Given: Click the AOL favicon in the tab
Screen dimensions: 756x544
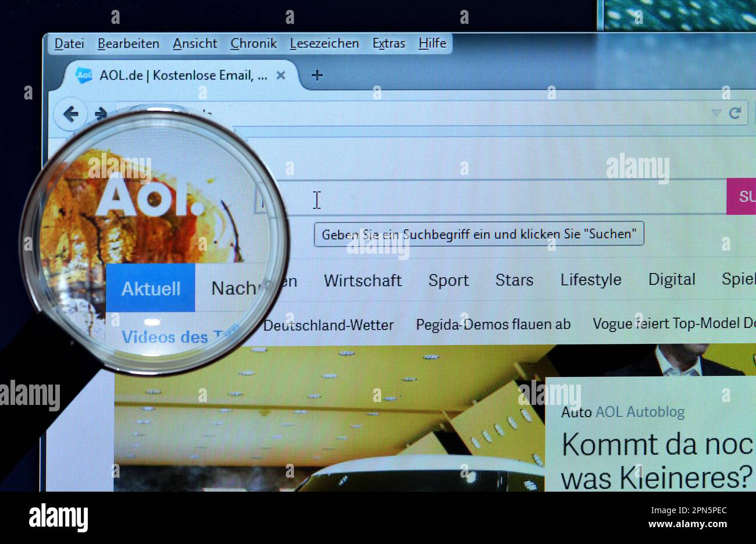Looking at the screenshot, I should (84, 76).
